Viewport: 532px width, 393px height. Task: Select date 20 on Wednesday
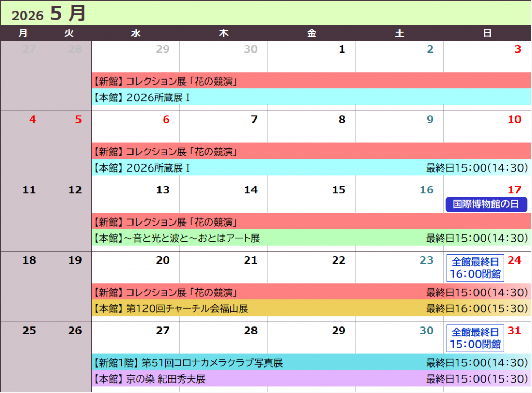[x=163, y=260]
